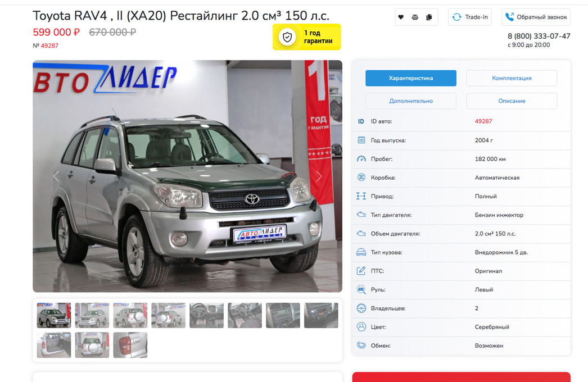This screenshot has height=382, width=588.
Task: Open the tail light close-up thumbnail
Action: click(130, 345)
